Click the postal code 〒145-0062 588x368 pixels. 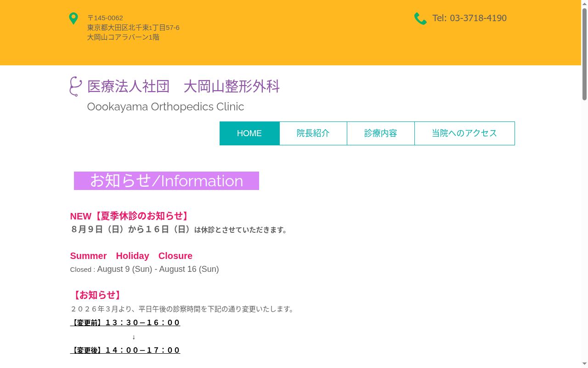pos(105,18)
